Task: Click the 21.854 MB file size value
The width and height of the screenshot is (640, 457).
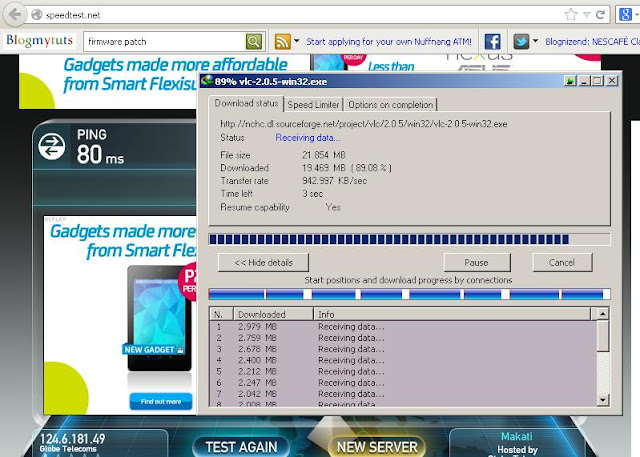Action: click(324, 155)
